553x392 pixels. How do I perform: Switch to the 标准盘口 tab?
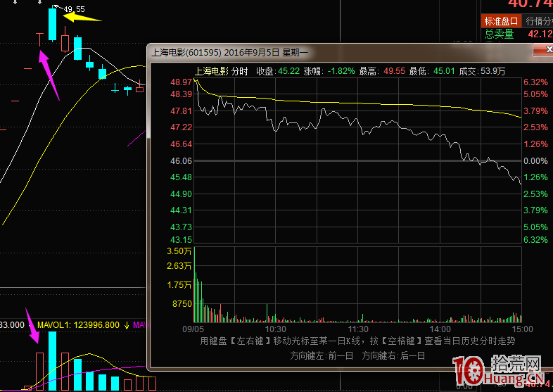(x=501, y=21)
